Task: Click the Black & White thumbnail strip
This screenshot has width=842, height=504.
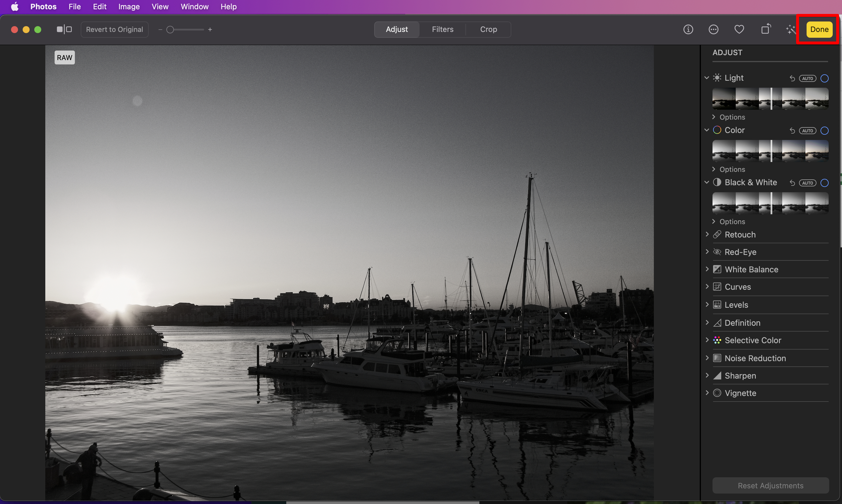Action: [770, 203]
